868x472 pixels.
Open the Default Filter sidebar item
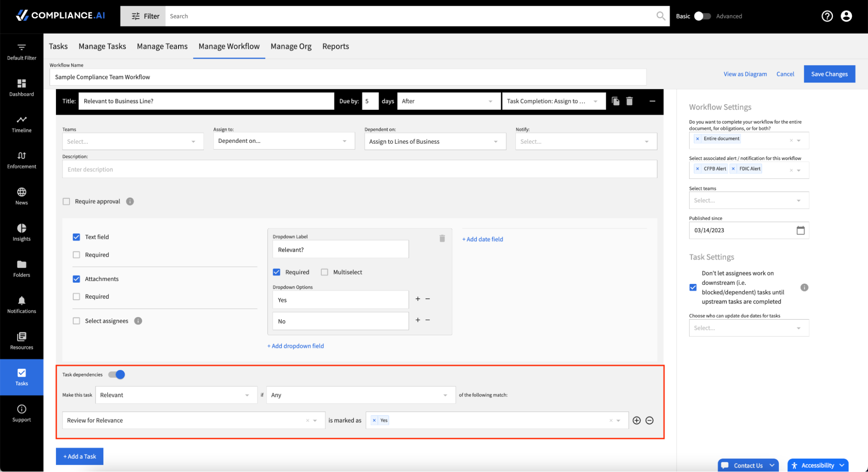tap(21, 52)
